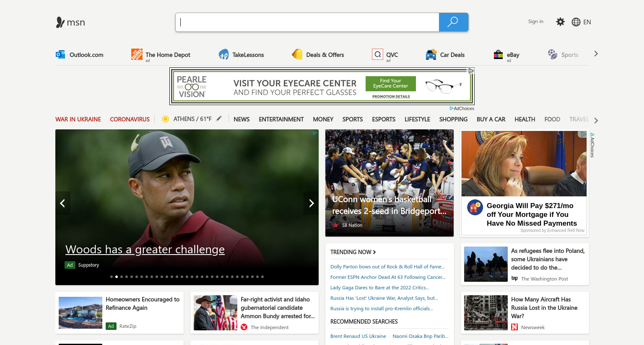
Task: Open SPORTS category tab
Action: pyautogui.click(x=353, y=119)
